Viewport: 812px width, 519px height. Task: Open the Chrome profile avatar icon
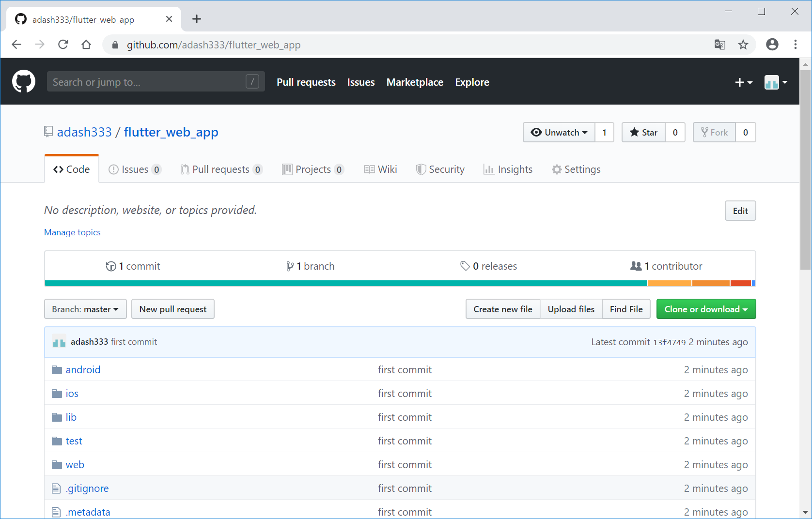[x=772, y=45]
